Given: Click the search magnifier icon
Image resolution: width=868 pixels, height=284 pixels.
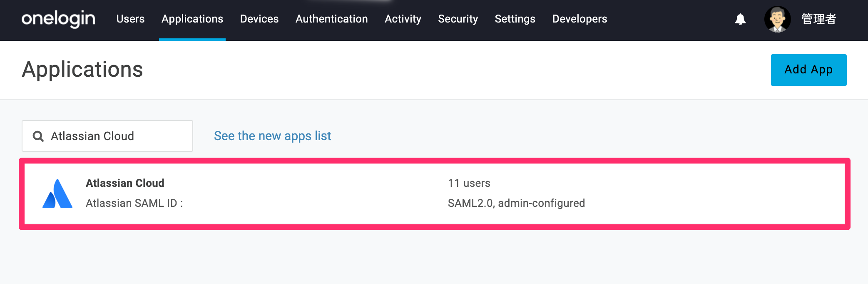Looking at the screenshot, I should pyautogui.click(x=38, y=136).
